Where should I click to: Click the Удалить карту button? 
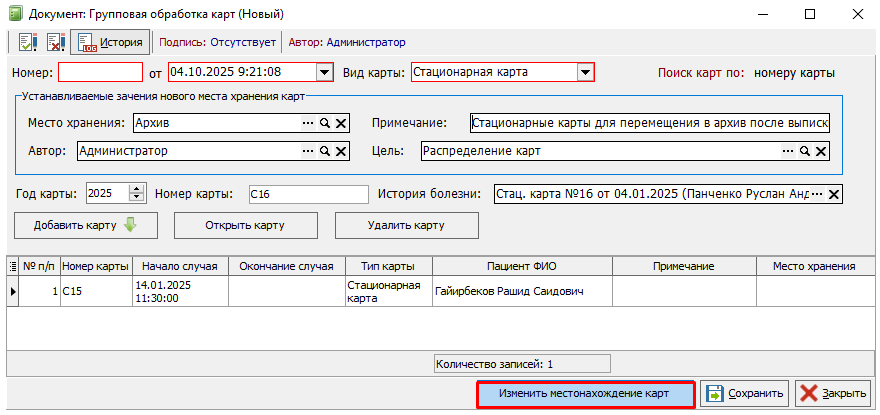point(406,225)
